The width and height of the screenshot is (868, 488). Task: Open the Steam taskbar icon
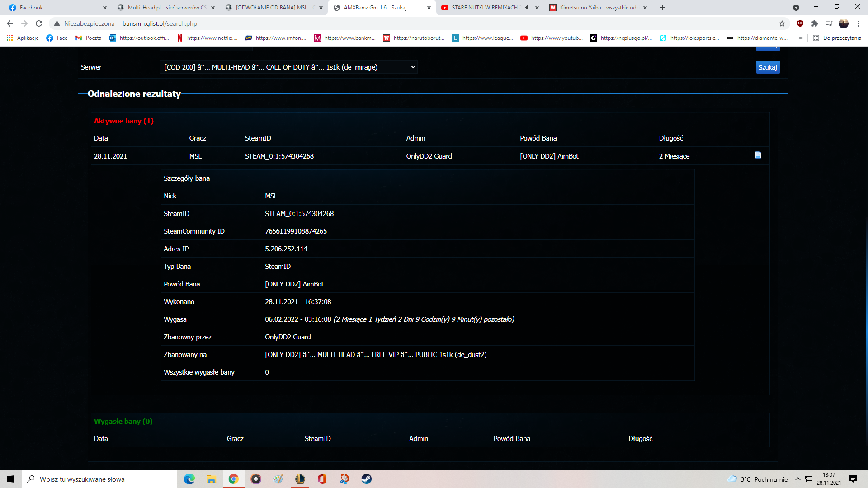(x=366, y=479)
